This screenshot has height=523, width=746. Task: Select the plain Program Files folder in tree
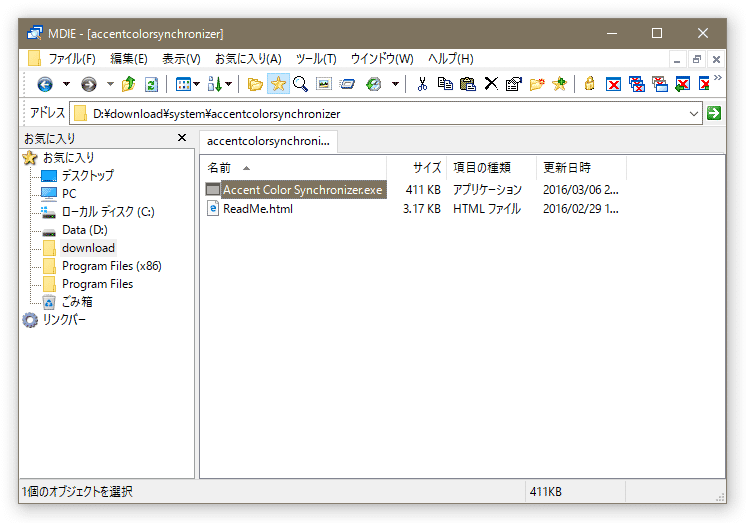98,284
